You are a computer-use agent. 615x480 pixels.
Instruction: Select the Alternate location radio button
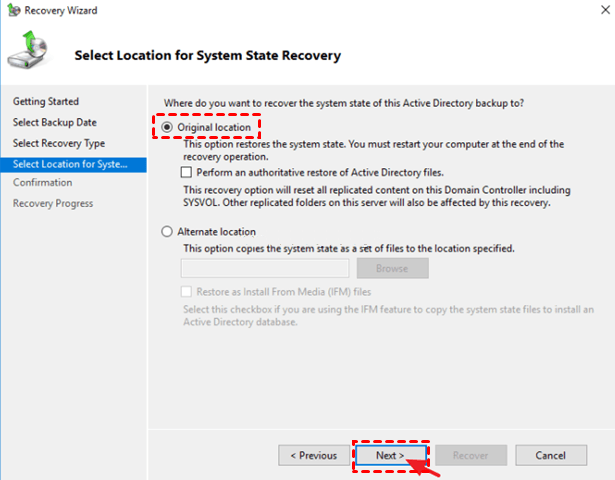click(167, 231)
